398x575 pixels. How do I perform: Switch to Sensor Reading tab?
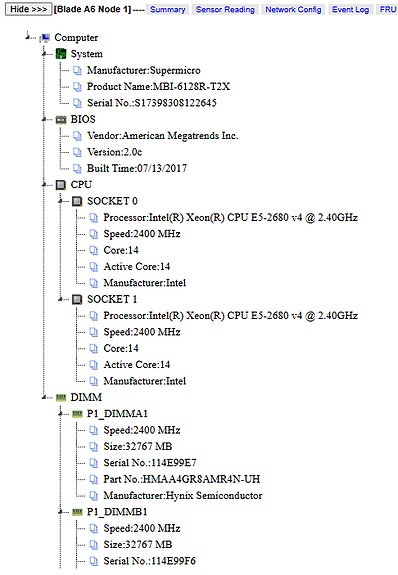(x=225, y=10)
